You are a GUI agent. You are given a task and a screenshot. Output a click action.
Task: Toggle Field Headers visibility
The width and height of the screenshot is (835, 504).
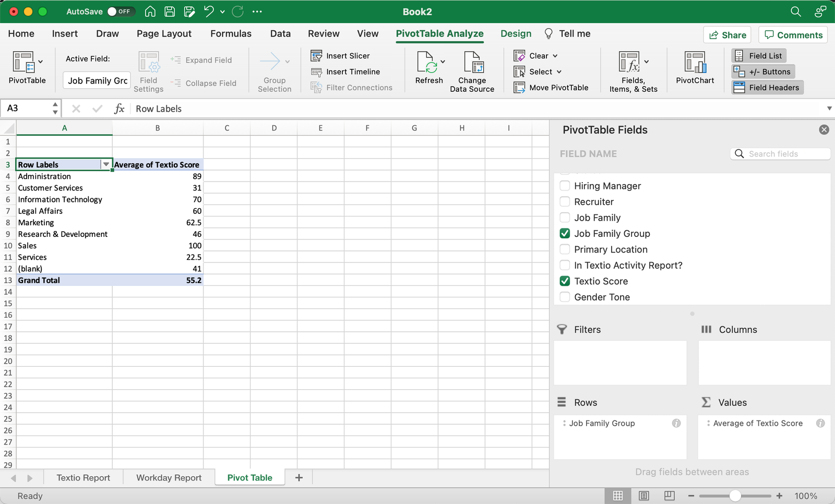point(767,87)
